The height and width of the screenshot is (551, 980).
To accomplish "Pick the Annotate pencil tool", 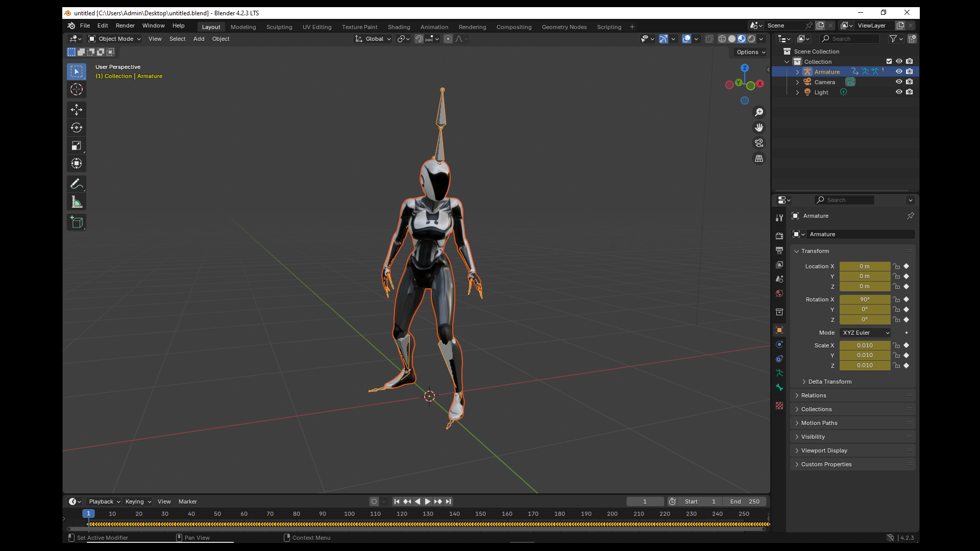I will 77,184.
